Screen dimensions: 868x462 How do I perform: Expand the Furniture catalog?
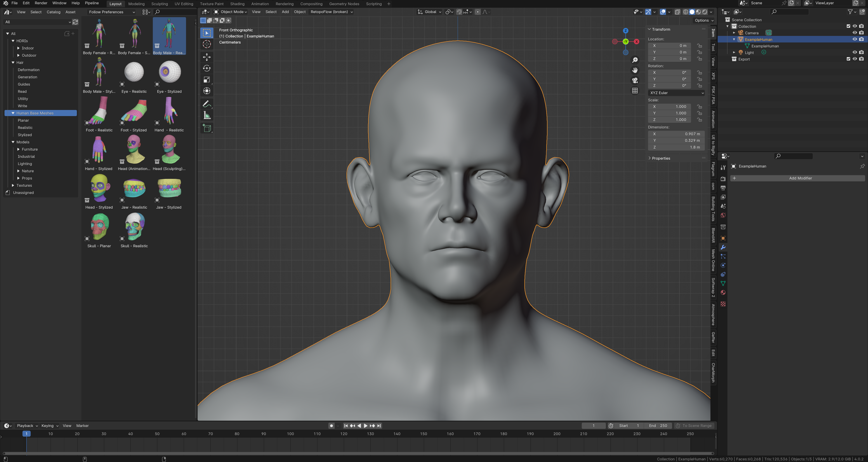coord(19,149)
